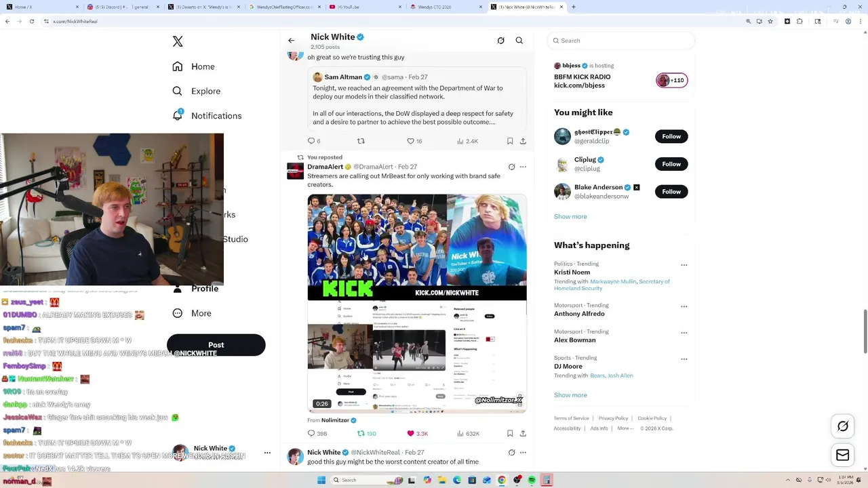The height and width of the screenshot is (488, 868).
Task: Open options for Anthony Alfredo trend
Action: 684,306
